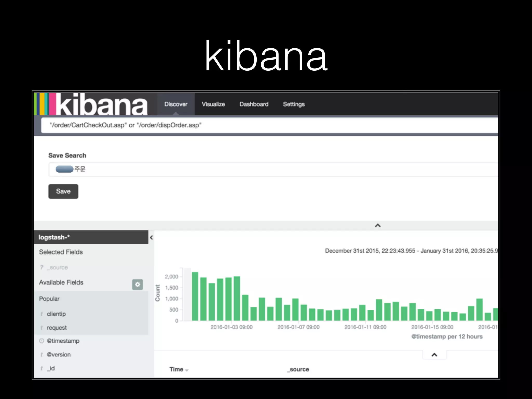Click the Save button

pos(63,191)
